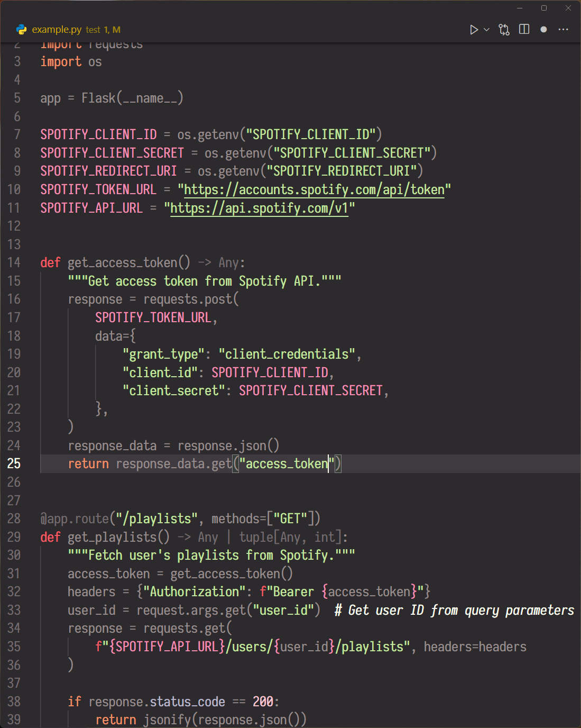Viewport: 581px width, 728px height.
Task: Select the example.py editor tab
Action: click(69, 30)
